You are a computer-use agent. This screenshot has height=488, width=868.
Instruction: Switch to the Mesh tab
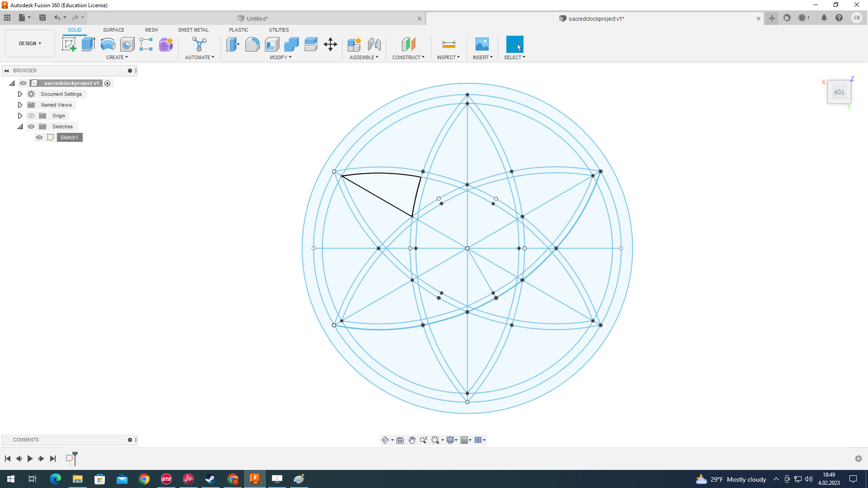(x=151, y=30)
